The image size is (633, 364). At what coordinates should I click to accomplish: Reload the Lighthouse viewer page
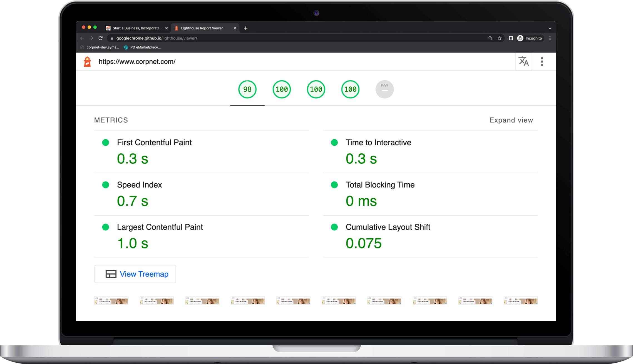[x=101, y=38]
